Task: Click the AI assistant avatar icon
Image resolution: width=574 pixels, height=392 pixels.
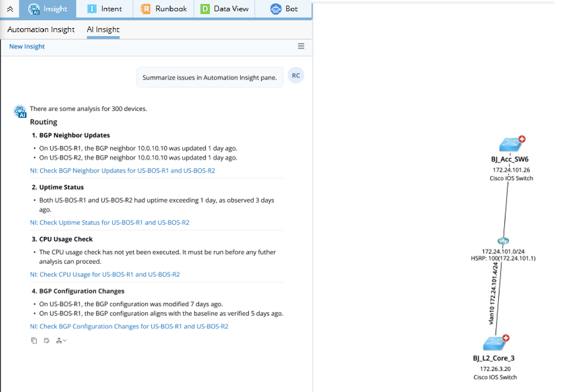Action: pyautogui.click(x=20, y=111)
